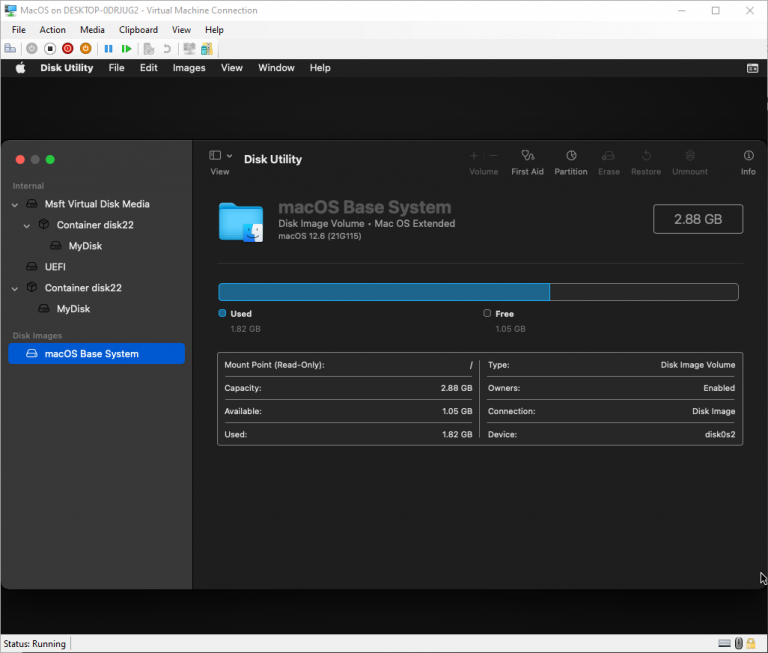Viewport: 768px width, 653px height.
Task: Click the blue used-space storage bar
Action: point(384,292)
